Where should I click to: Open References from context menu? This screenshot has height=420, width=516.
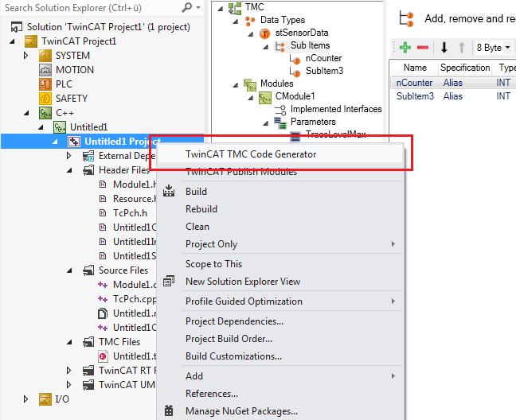[279, 394]
